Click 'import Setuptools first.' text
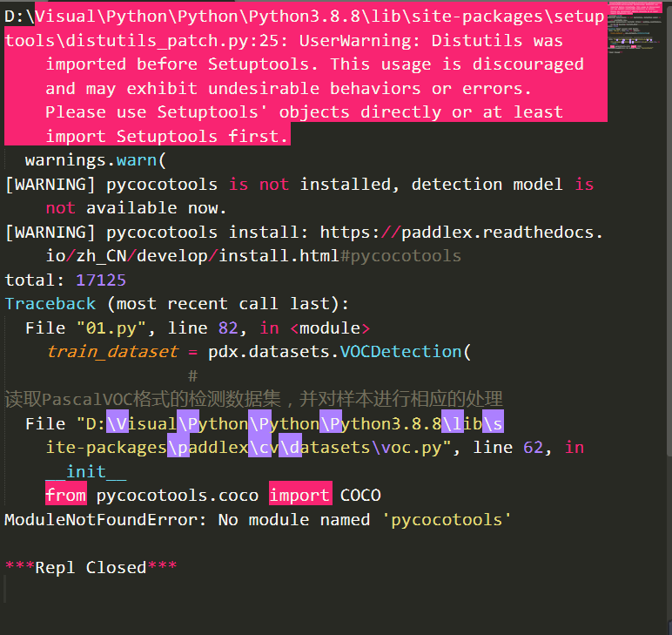This screenshot has height=635, width=672. [x=167, y=137]
